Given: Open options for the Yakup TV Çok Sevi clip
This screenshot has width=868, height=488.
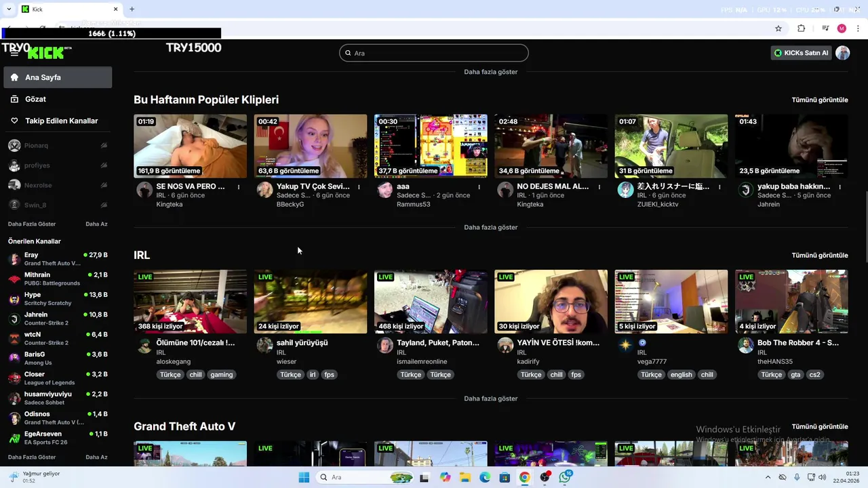Looking at the screenshot, I should click(359, 186).
